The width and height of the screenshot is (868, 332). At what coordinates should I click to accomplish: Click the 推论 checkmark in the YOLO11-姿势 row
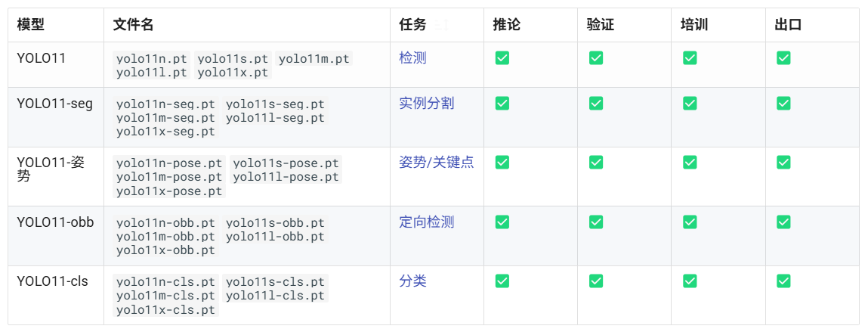[502, 163]
